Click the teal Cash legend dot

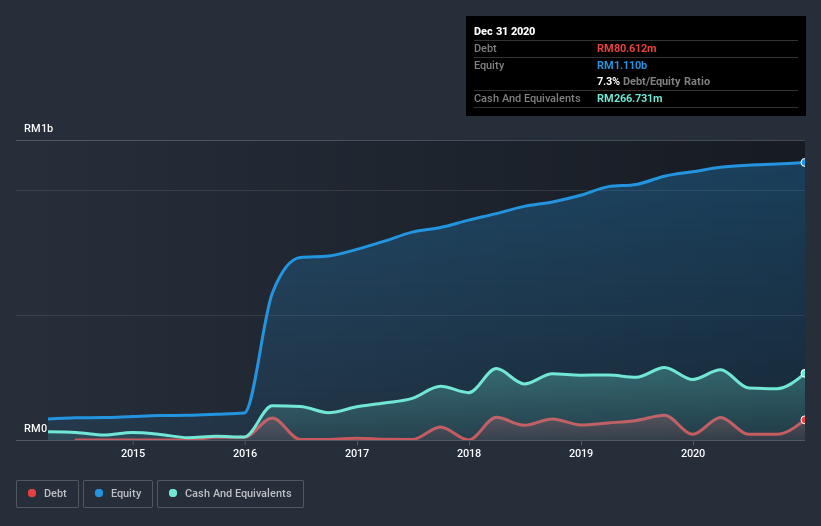173,493
